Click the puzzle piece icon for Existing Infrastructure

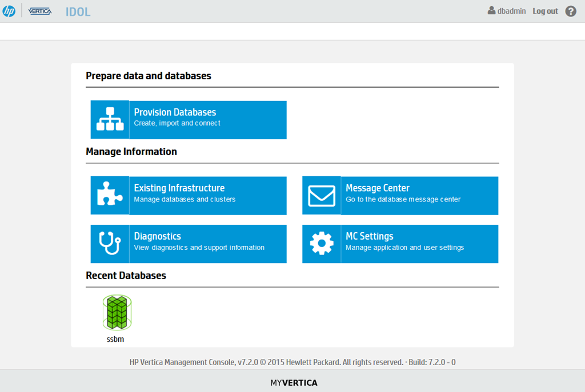[x=110, y=195]
